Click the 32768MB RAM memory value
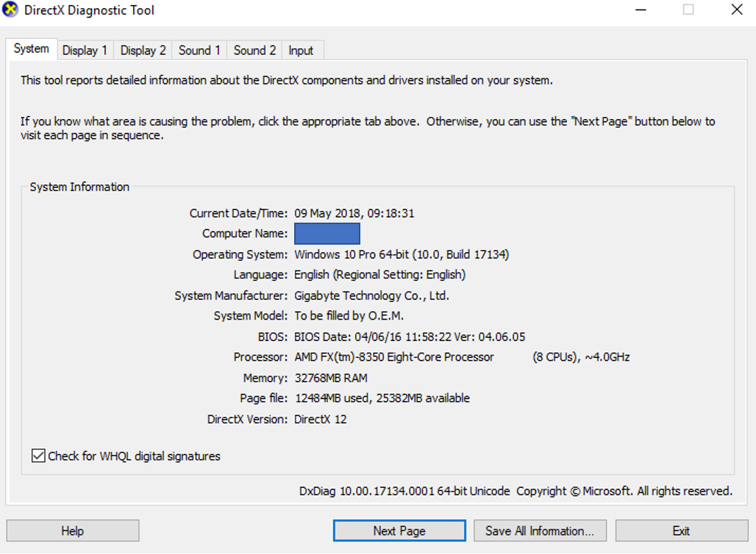Viewport: 756px width, 554px height. [x=330, y=378]
